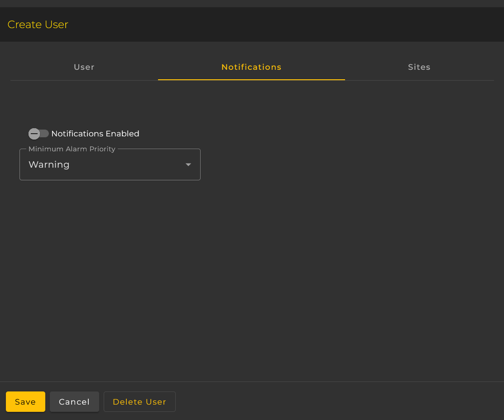This screenshot has height=420, width=504.
Task: Click the dash symbol inside the switch knob
Action: [34, 134]
